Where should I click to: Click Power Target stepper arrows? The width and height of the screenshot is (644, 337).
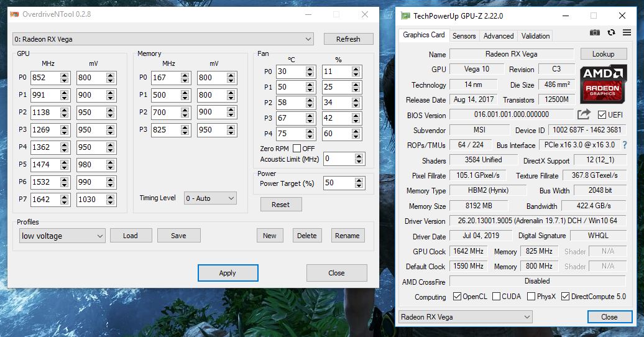coord(359,183)
